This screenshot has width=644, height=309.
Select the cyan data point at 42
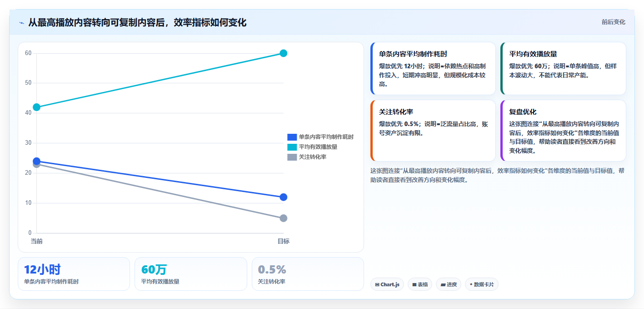[x=37, y=107]
